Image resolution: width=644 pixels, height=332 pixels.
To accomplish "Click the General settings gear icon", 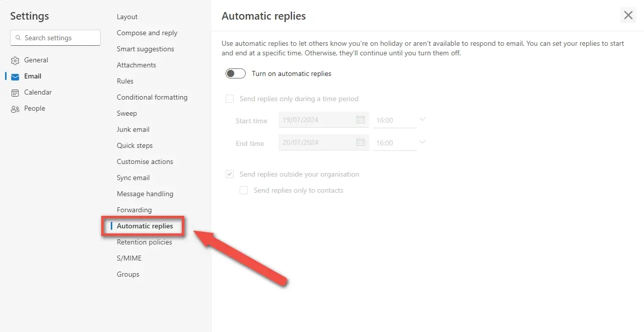I will tap(15, 60).
